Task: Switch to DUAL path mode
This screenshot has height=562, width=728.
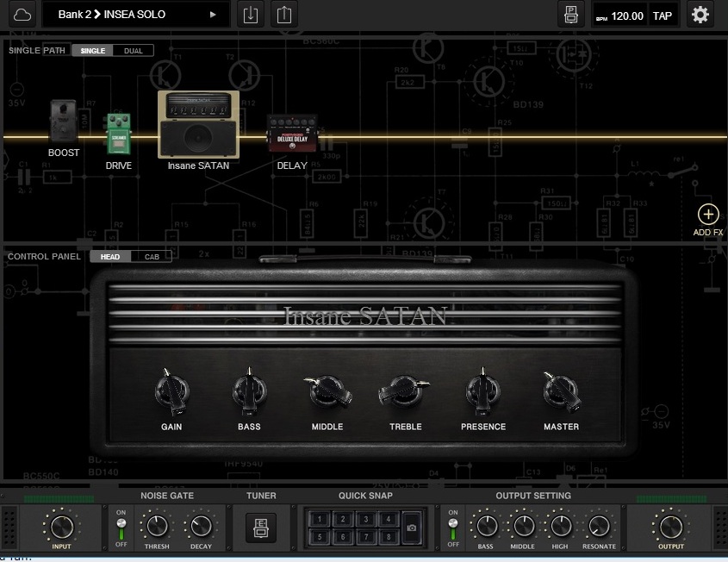Action: pyautogui.click(x=134, y=51)
